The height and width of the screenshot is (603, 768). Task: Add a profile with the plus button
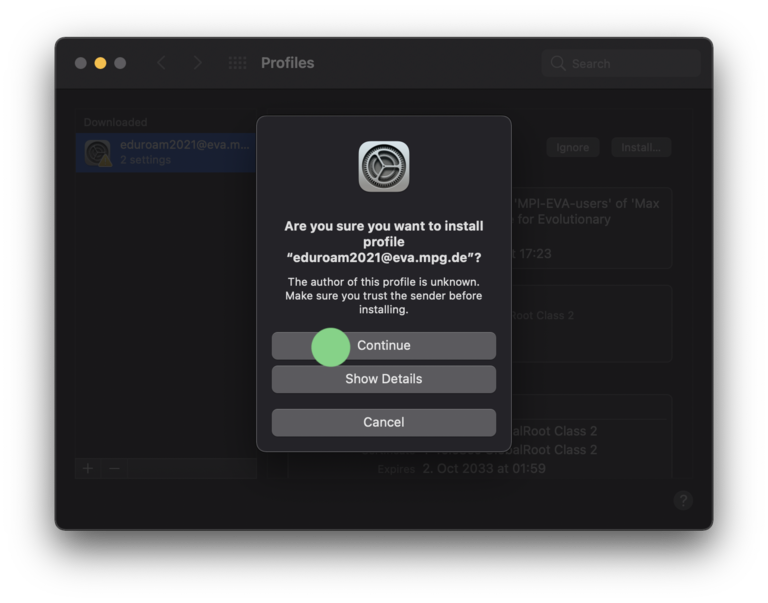(x=88, y=468)
